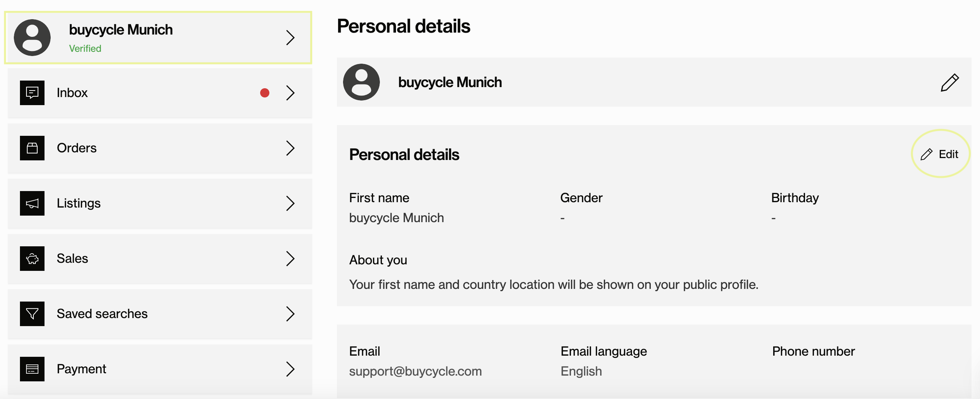980x399 pixels.
Task: Expand the Orders row chevron
Action: point(290,148)
